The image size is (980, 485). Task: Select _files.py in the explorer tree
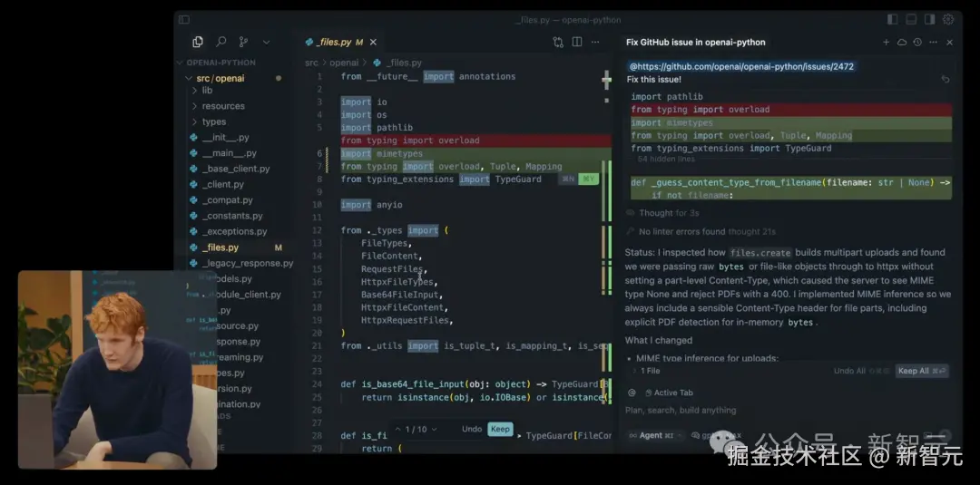[220, 247]
